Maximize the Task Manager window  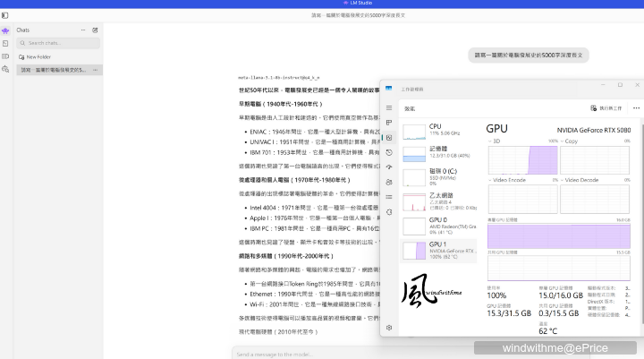620,85
